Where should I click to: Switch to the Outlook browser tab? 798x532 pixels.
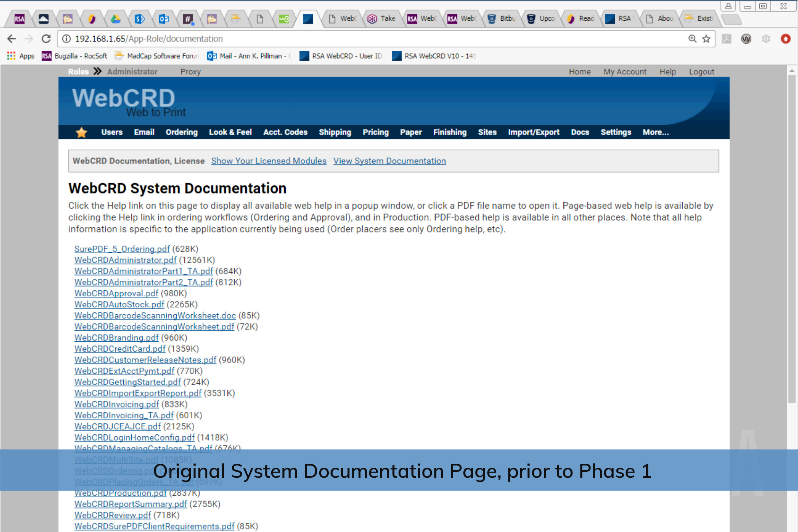pyautogui.click(x=164, y=19)
